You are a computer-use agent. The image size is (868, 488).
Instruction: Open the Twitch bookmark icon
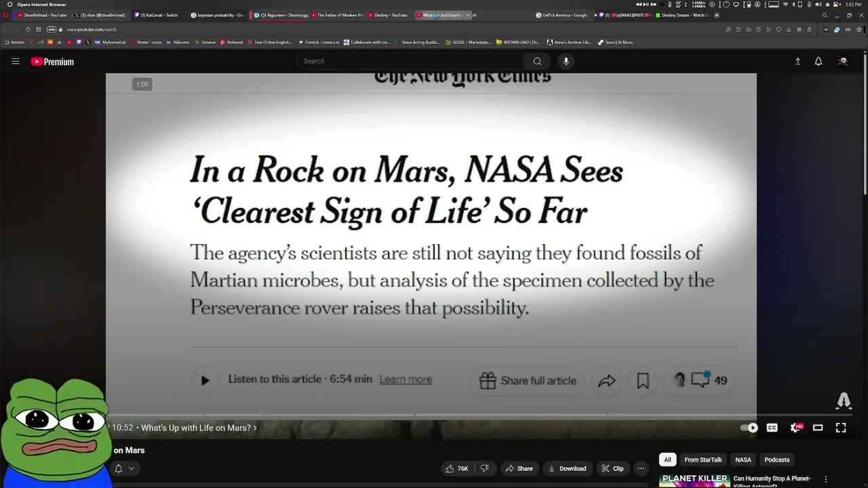pyautogui.click(x=79, y=42)
